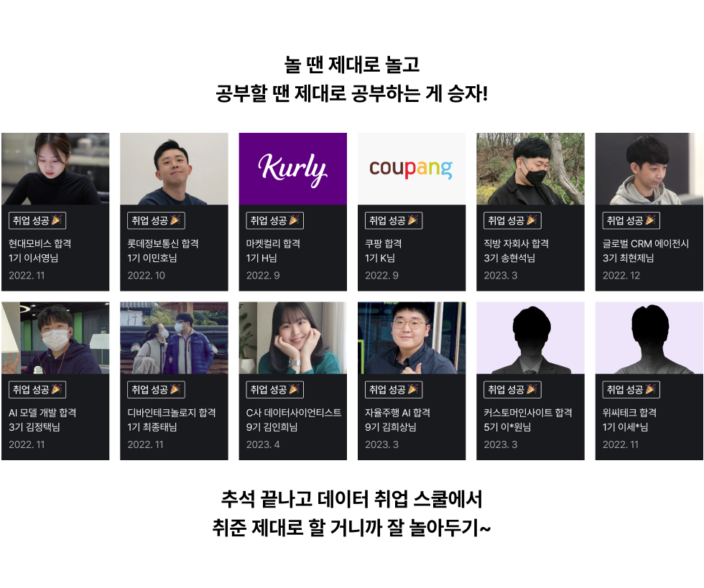Click the 자율주행 AI 합격 title
704x588 pixels.
point(397,413)
